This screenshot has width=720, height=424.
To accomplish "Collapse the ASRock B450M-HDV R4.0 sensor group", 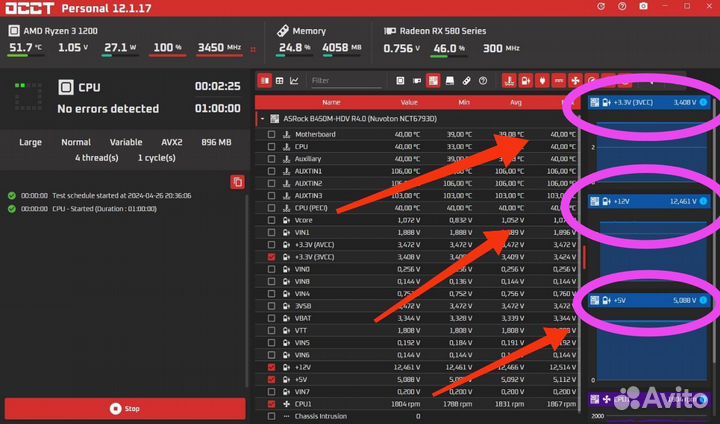I will [x=262, y=118].
